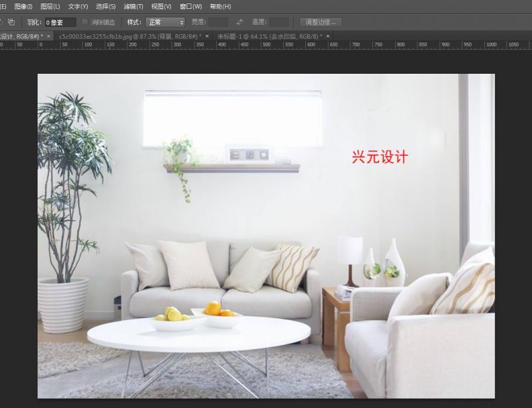Click the 调整边缘 refine edge button
Image resolution: width=532 pixels, height=408 pixels.
(320, 21)
